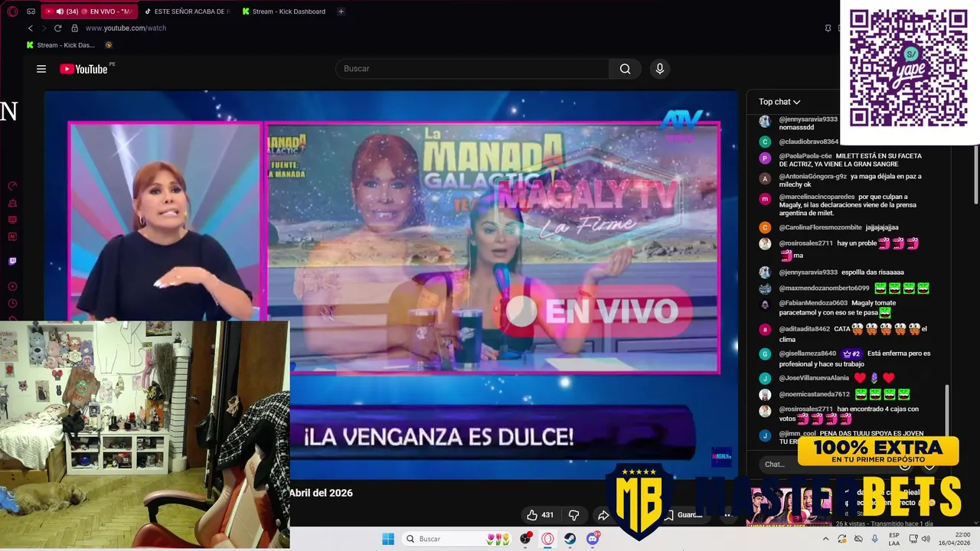Open the Windows Start menu

388,539
